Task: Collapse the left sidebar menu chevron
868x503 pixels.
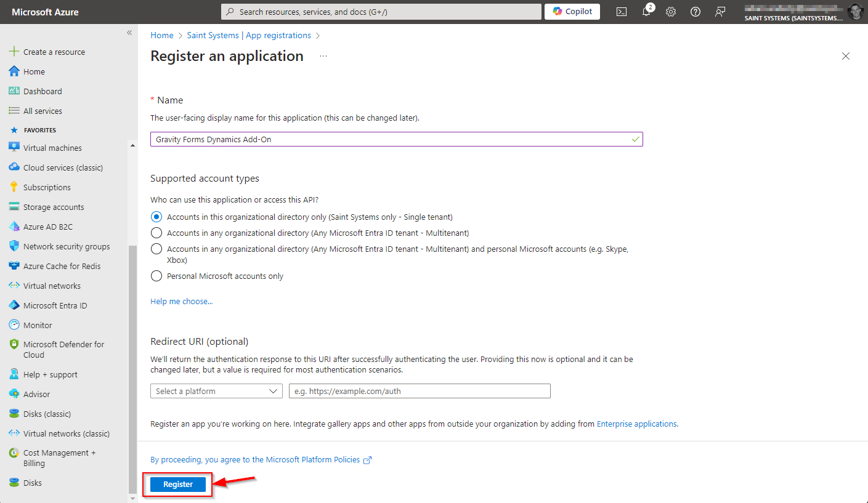Action: tap(129, 33)
